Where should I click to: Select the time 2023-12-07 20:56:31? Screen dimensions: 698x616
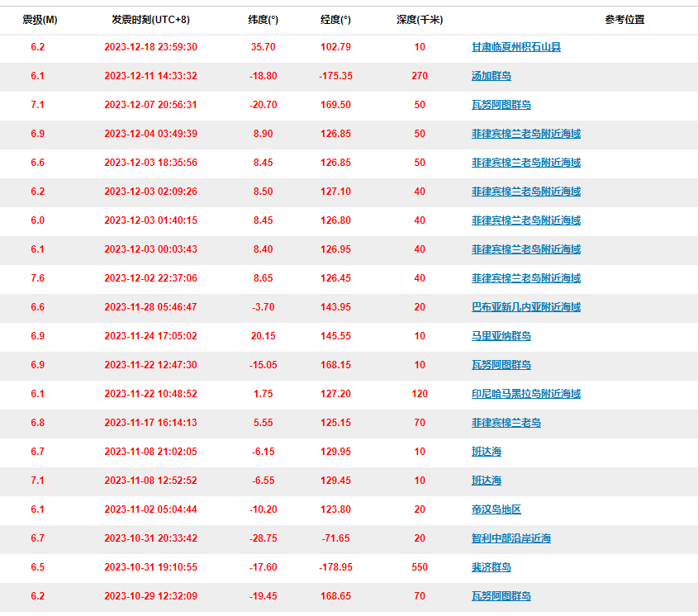[x=151, y=105]
